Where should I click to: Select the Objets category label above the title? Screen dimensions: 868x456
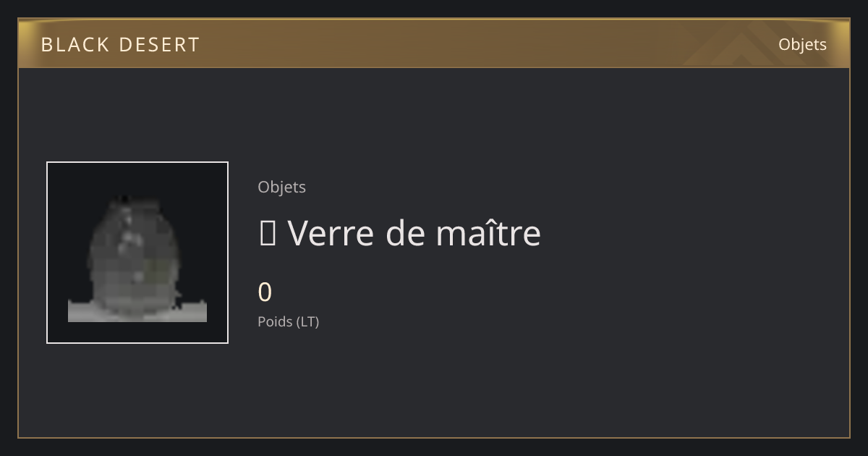coord(281,187)
